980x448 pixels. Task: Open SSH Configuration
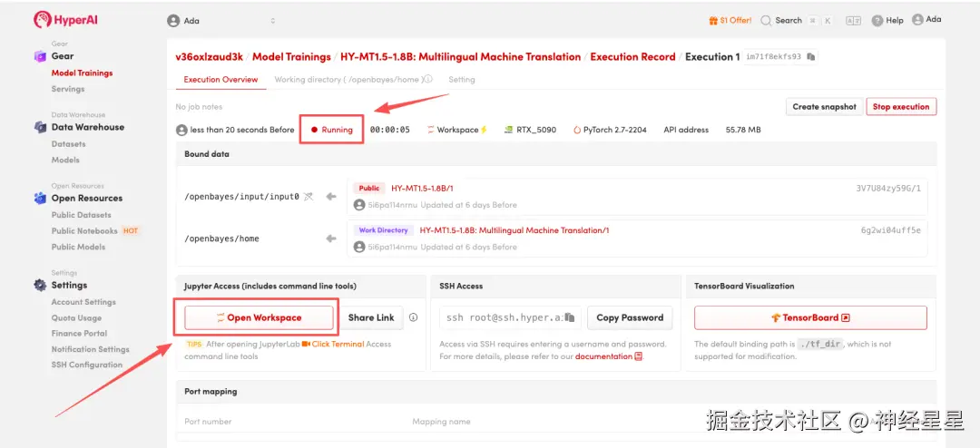(x=87, y=365)
